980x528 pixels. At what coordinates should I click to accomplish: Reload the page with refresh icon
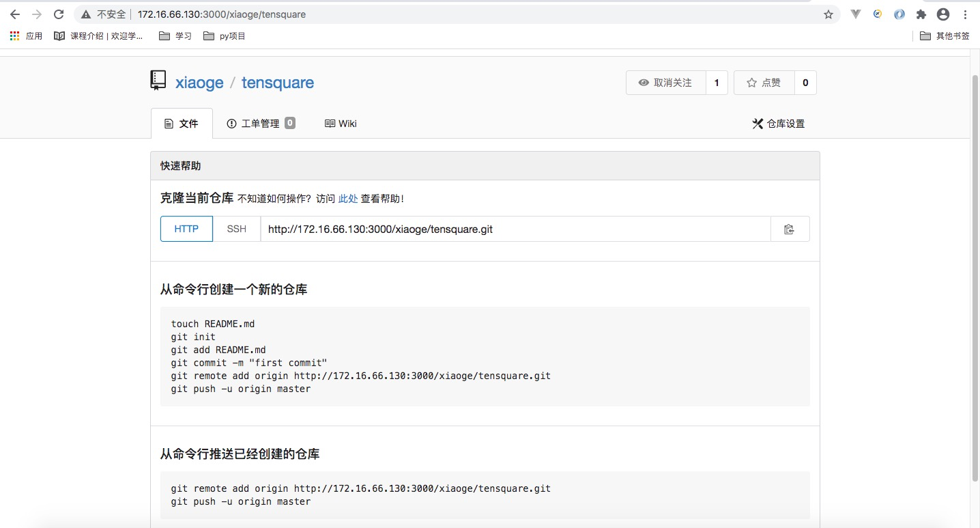click(x=59, y=14)
